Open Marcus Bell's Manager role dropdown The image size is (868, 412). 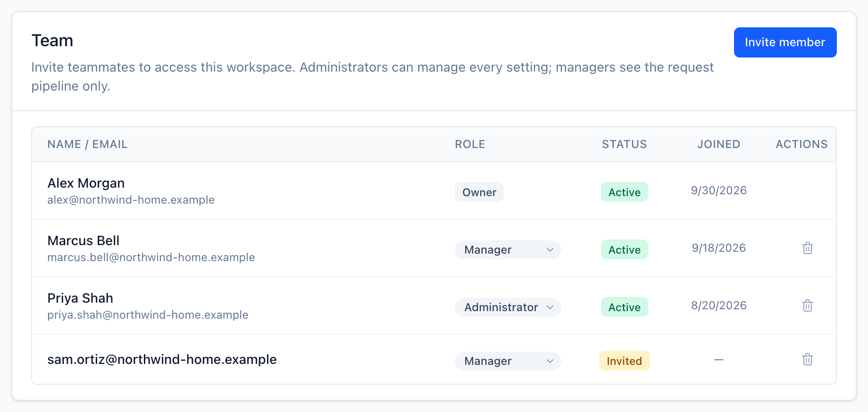coord(508,250)
